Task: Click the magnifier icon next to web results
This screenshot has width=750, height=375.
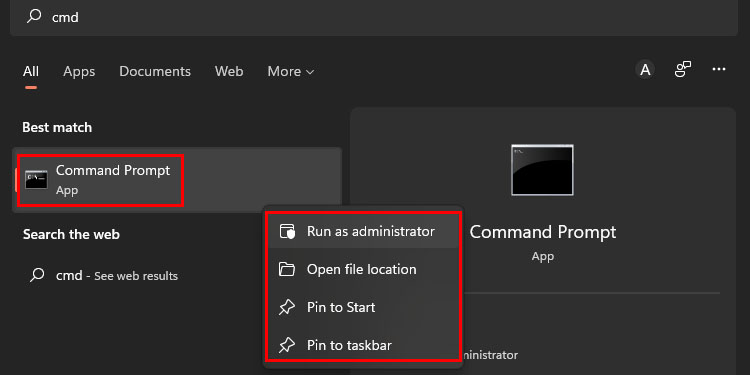Action: coord(37,275)
